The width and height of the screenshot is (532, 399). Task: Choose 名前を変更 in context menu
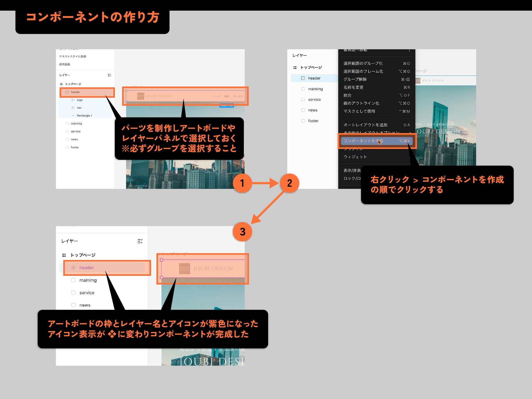pyautogui.click(x=377, y=88)
